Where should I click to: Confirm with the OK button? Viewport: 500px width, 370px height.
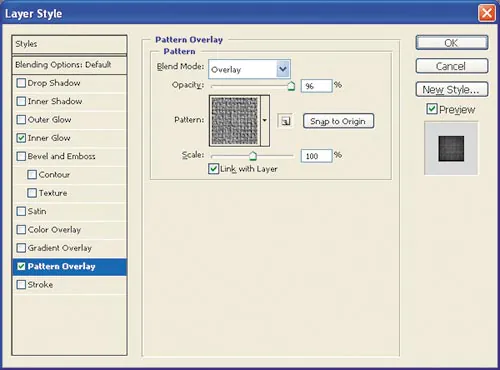(452, 43)
